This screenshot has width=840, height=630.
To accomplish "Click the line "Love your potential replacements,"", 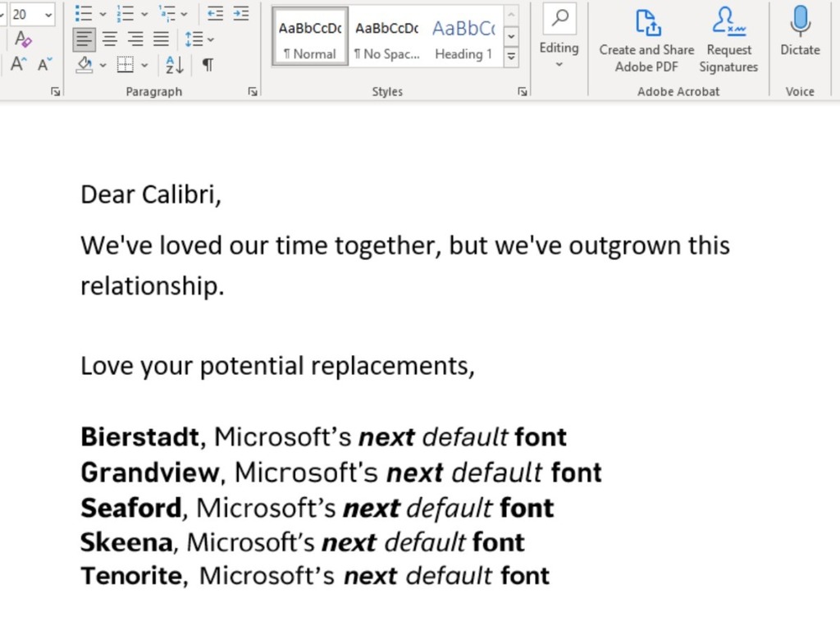I will (x=277, y=367).
